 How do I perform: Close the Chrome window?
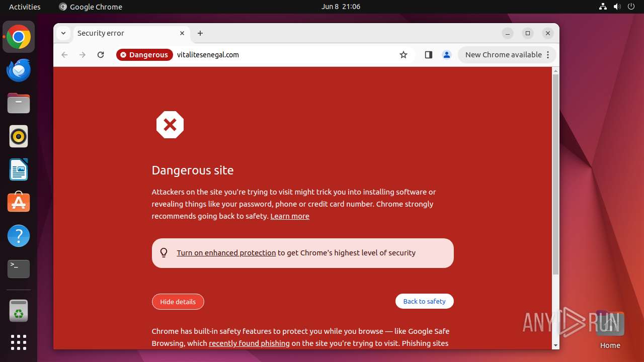point(548,33)
